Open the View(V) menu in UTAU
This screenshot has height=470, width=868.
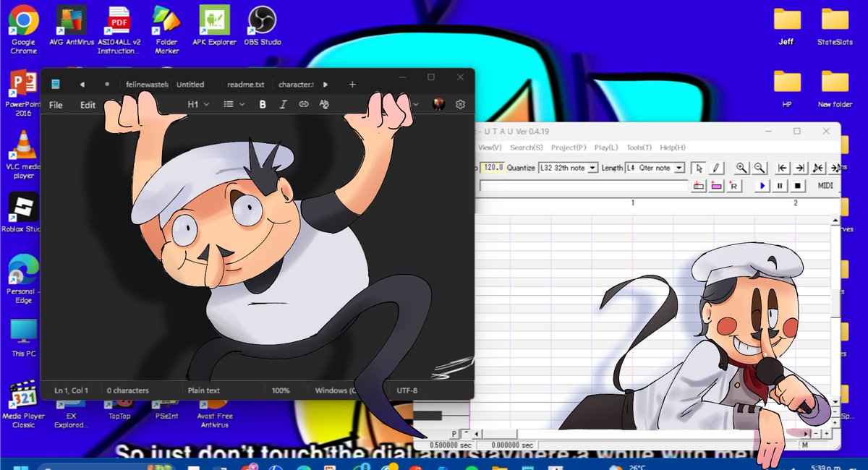pyautogui.click(x=490, y=148)
